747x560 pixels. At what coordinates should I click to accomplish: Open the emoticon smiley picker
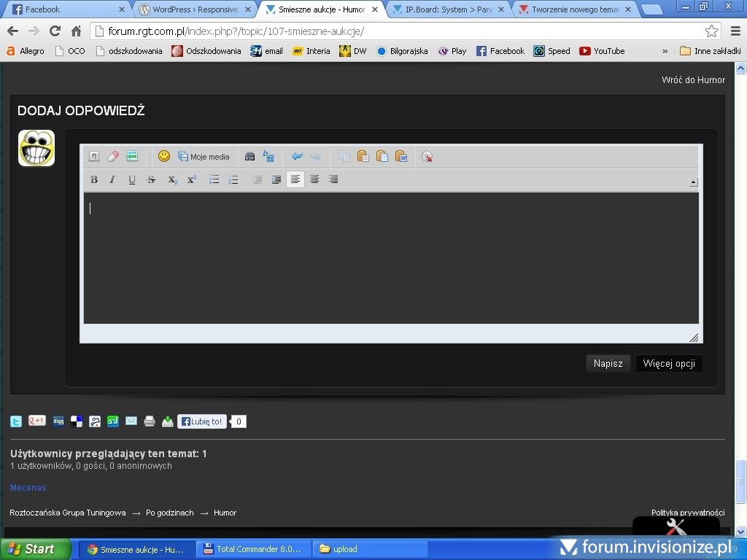(x=164, y=156)
